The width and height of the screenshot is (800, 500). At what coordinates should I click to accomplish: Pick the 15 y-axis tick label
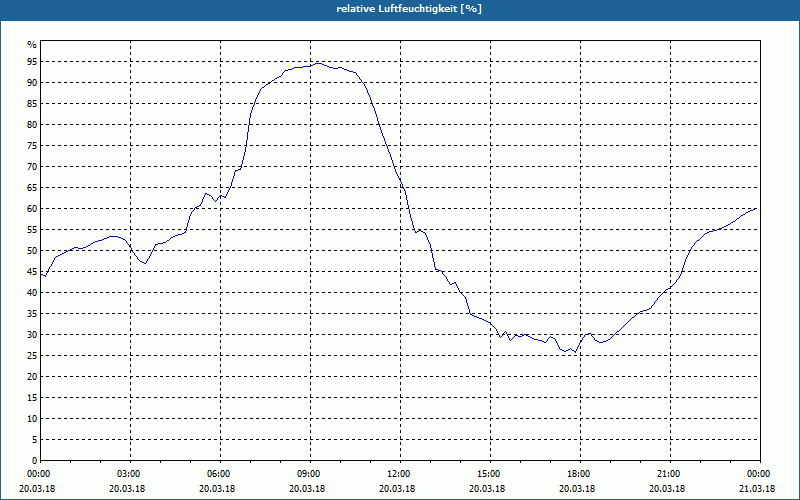click(32, 397)
